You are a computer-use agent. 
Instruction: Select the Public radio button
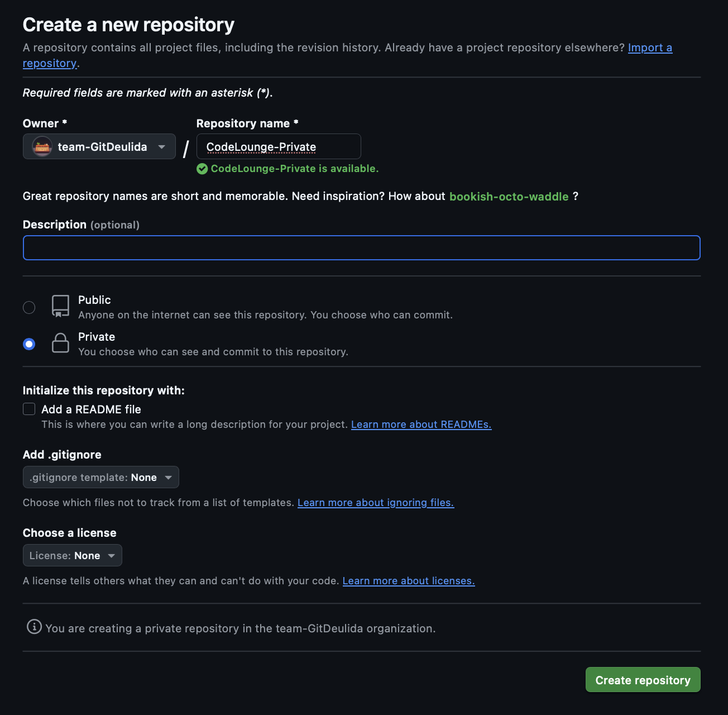[x=29, y=307]
